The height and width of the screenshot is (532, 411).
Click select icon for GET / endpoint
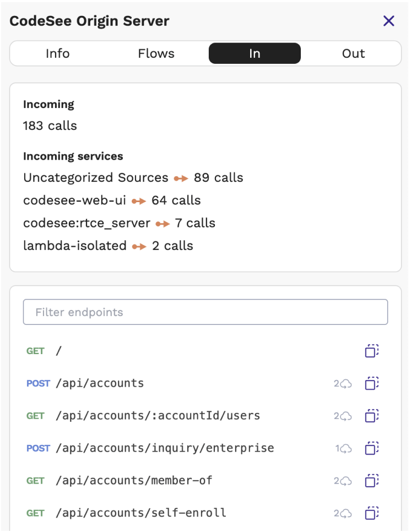click(372, 351)
